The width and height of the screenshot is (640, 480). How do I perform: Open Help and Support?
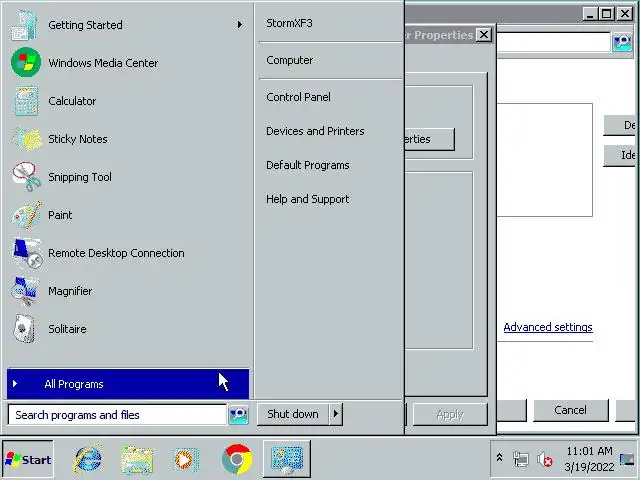tap(308, 199)
